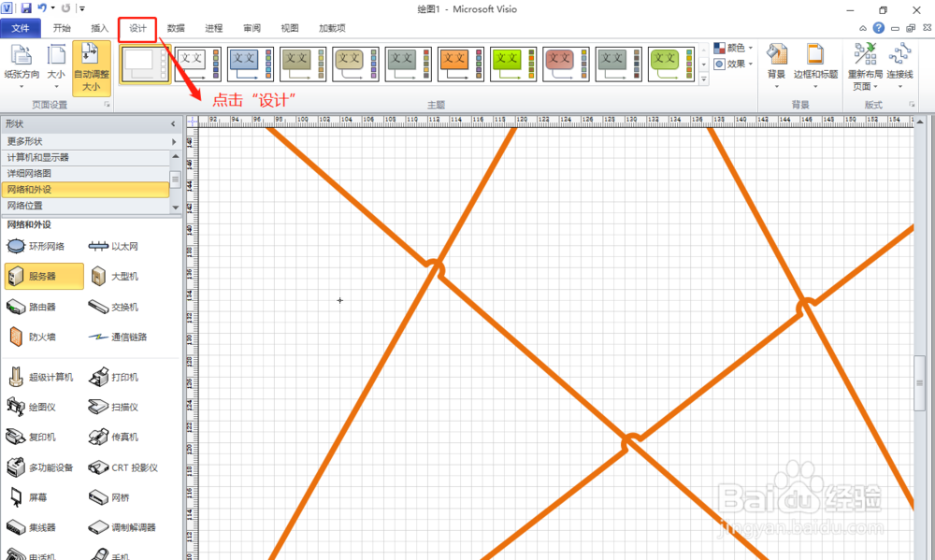Image resolution: width=935 pixels, height=560 pixels.
Task: Select the Super computer (超级计算机) shape
Action: point(40,377)
